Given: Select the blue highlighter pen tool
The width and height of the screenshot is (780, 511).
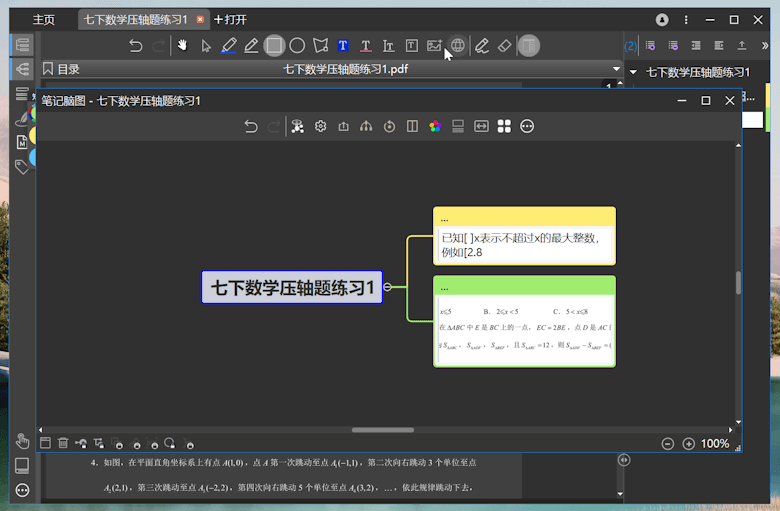Looking at the screenshot, I should coord(228,46).
